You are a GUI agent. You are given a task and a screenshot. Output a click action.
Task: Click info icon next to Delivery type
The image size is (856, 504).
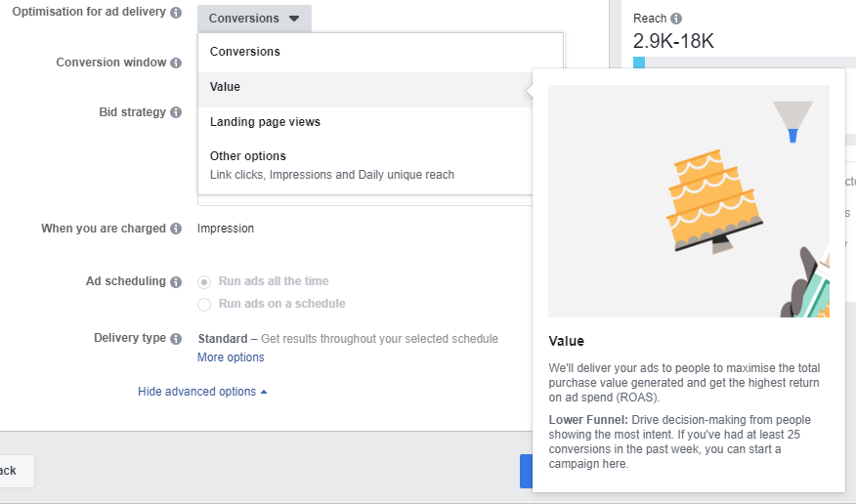[x=176, y=339]
